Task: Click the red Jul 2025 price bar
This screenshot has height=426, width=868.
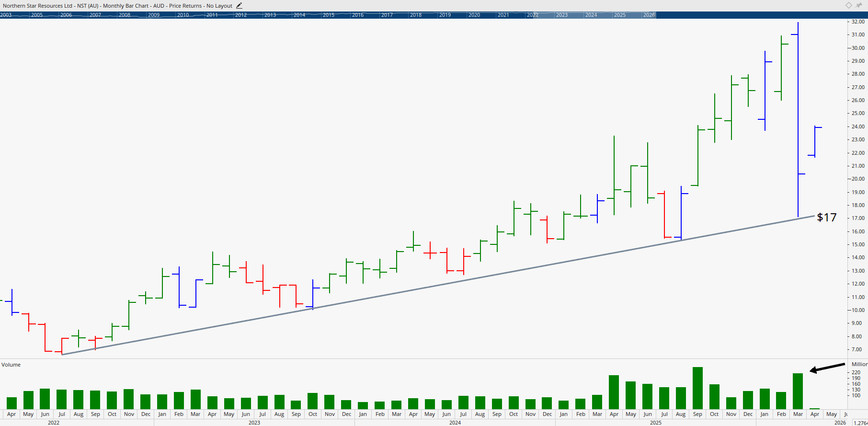Action: point(664,215)
